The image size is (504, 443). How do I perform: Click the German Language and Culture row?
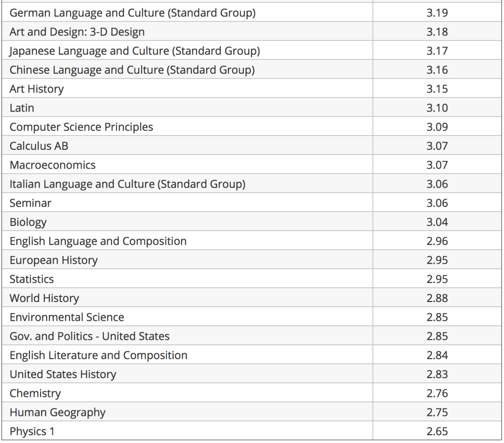(133, 13)
